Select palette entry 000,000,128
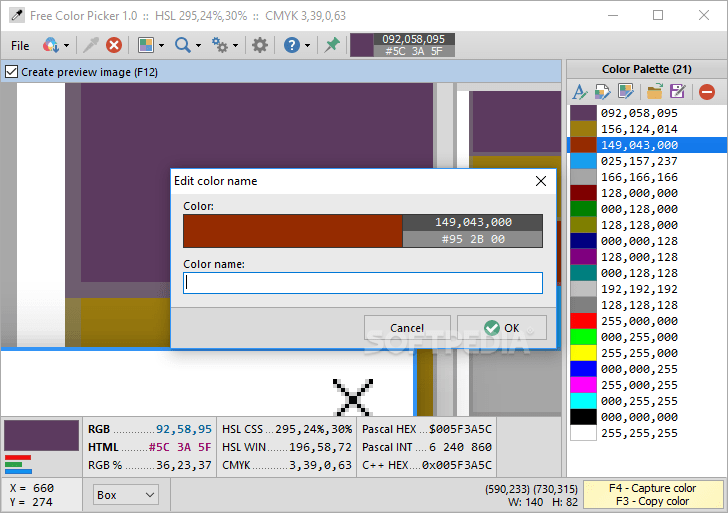 click(x=648, y=241)
